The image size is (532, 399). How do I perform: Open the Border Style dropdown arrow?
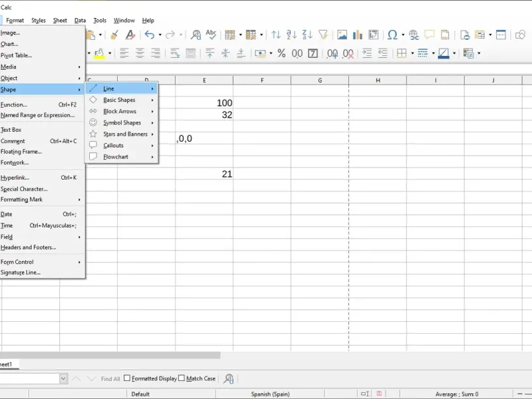[x=434, y=53]
